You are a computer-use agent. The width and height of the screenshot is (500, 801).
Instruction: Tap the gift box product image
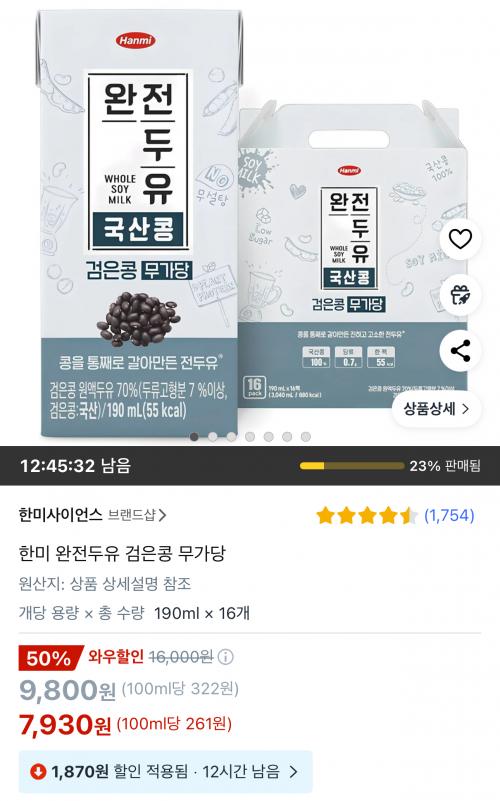(354, 255)
